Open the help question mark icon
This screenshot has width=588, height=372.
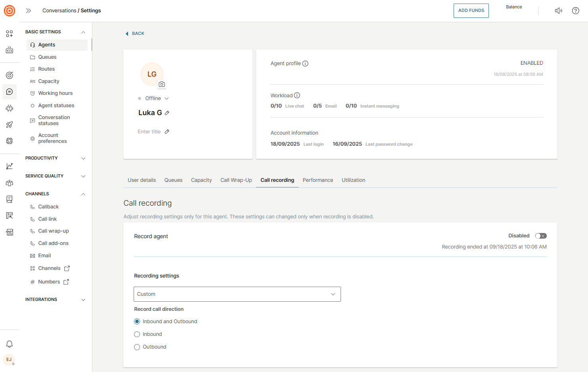pyautogui.click(x=575, y=11)
